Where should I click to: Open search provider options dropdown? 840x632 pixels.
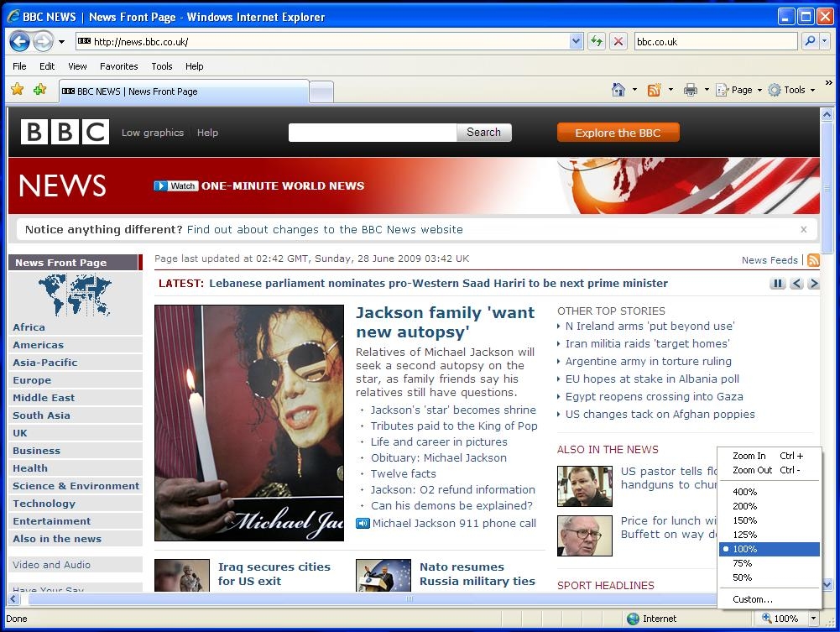[825, 41]
